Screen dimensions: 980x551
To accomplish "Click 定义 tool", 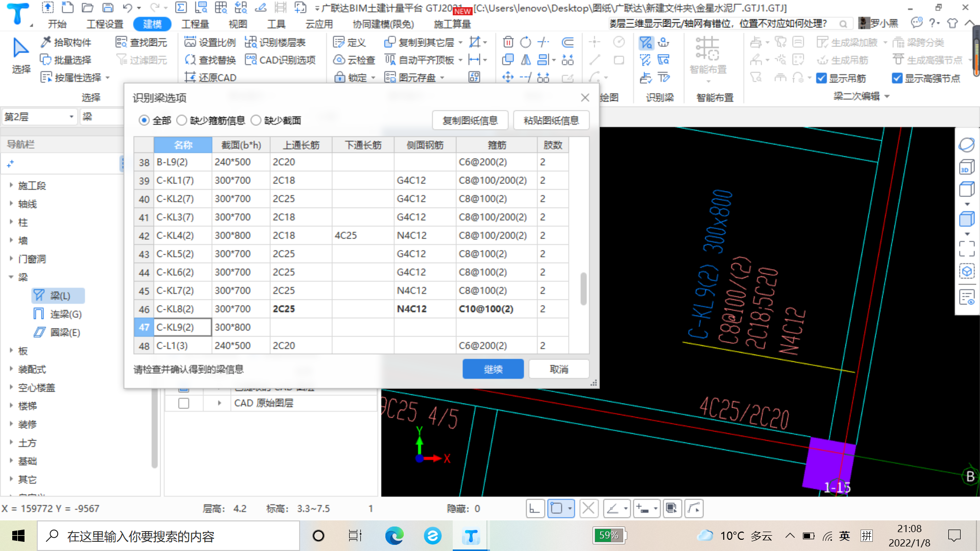I will point(349,42).
